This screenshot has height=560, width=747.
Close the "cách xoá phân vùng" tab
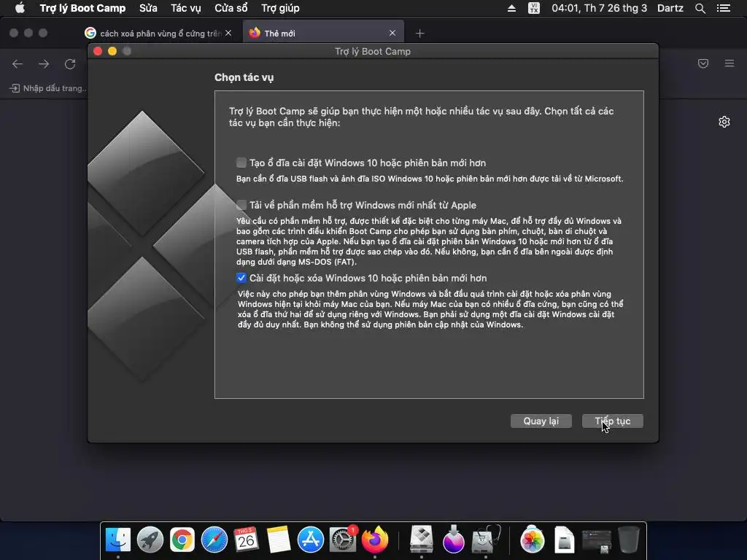[228, 33]
